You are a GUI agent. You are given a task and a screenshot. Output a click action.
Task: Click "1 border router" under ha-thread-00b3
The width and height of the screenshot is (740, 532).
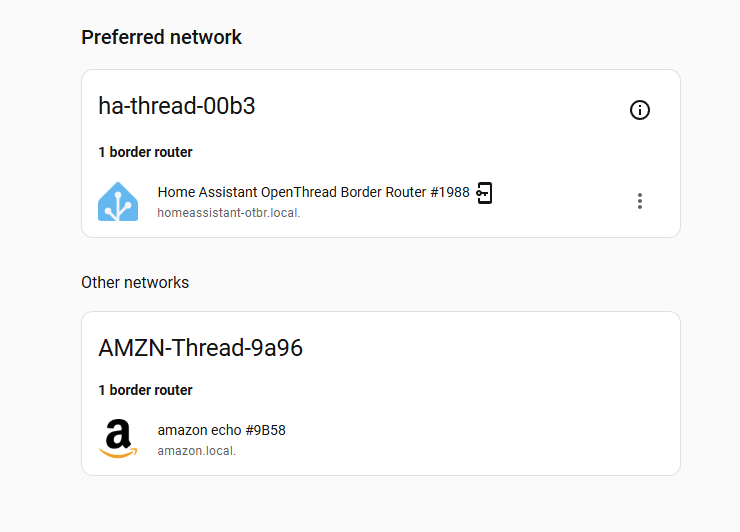[x=145, y=152]
